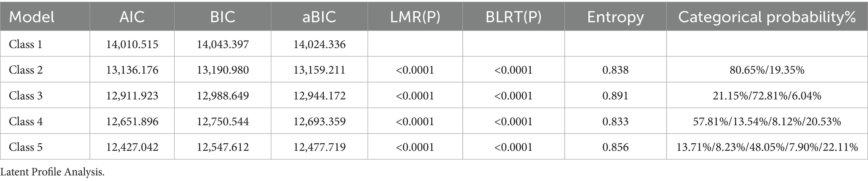Click the Categorical probability% header

(767, 17)
